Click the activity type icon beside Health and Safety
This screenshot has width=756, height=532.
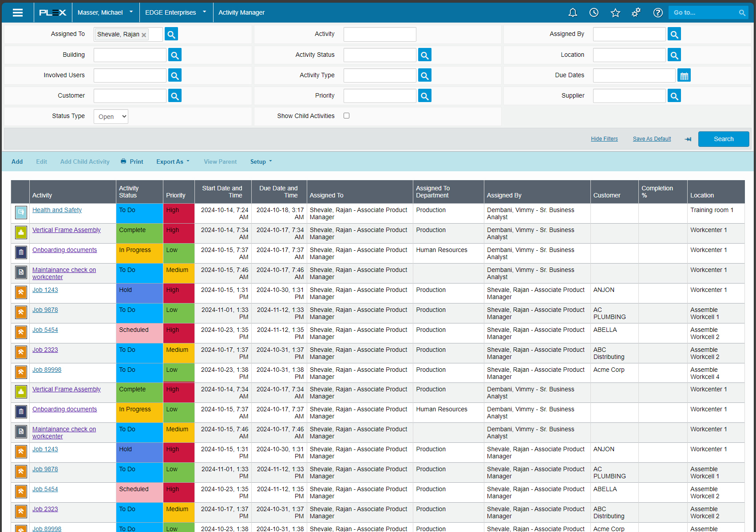[x=20, y=213]
